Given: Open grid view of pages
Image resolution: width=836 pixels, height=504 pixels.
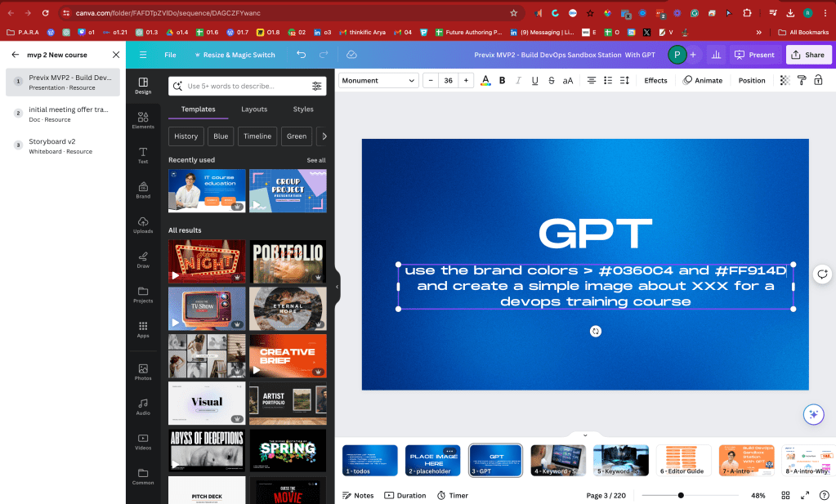Looking at the screenshot, I should [785, 496].
